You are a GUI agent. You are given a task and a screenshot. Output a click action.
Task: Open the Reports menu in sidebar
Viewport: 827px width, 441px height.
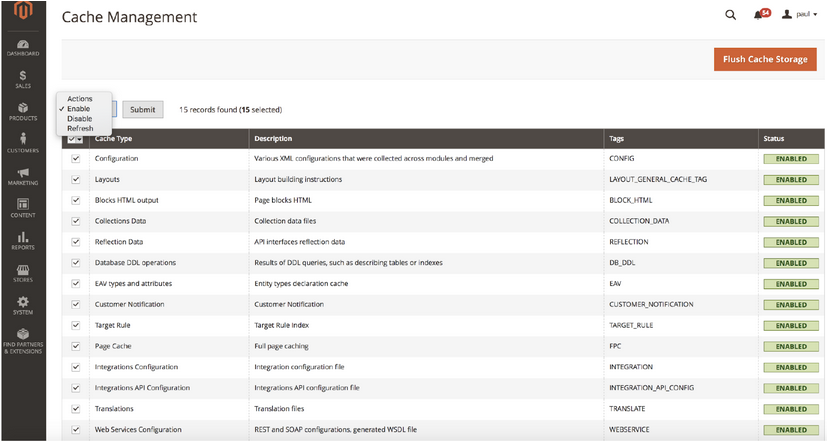click(x=23, y=241)
